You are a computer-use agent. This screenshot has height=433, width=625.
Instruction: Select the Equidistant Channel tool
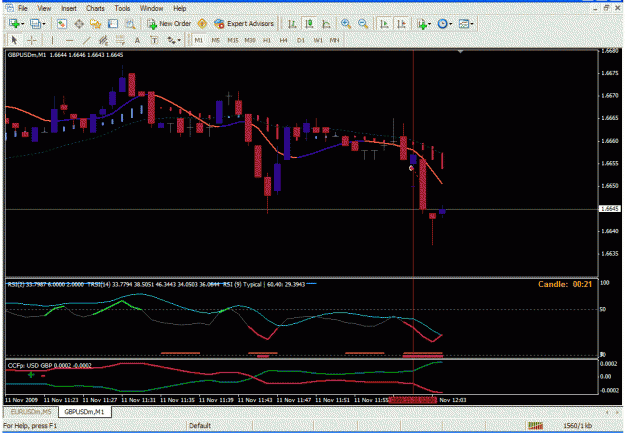(x=103, y=40)
